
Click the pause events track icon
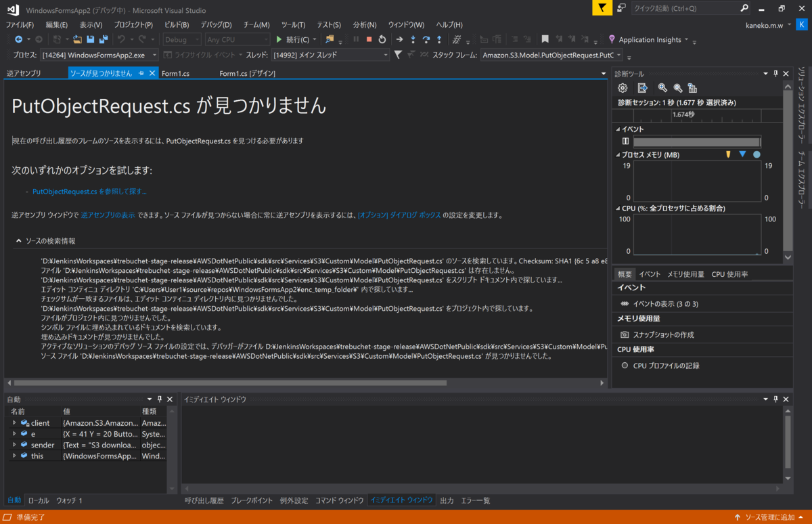point(625,141)
